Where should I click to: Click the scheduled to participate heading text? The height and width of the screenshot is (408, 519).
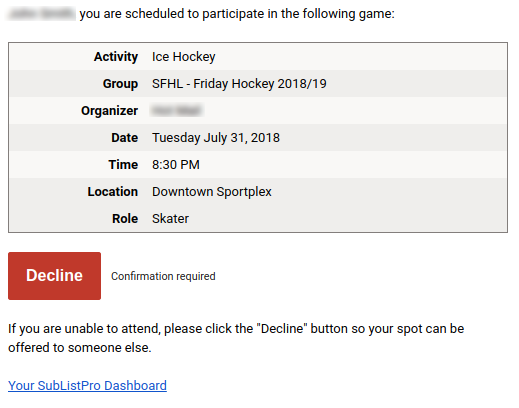coord(237,14)
